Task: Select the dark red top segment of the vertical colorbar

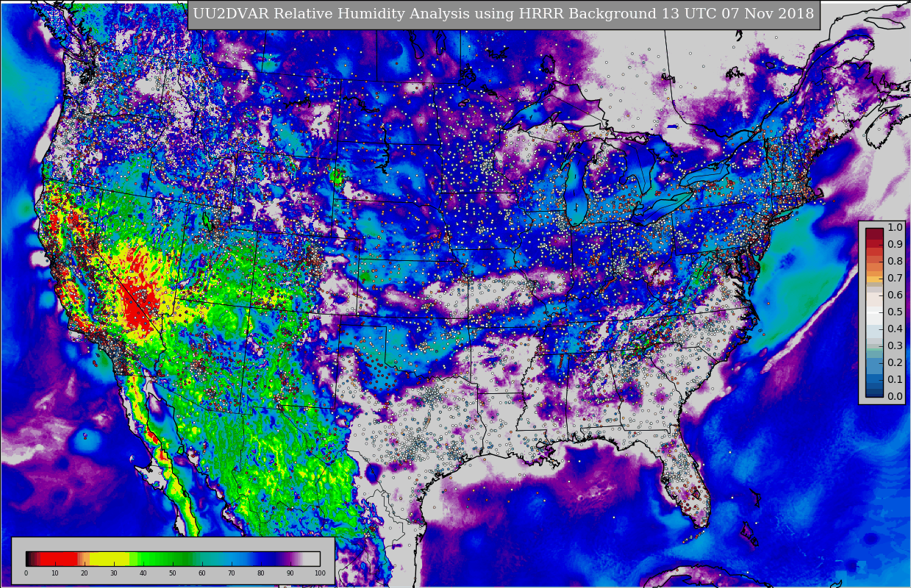Action: (874, 234)
